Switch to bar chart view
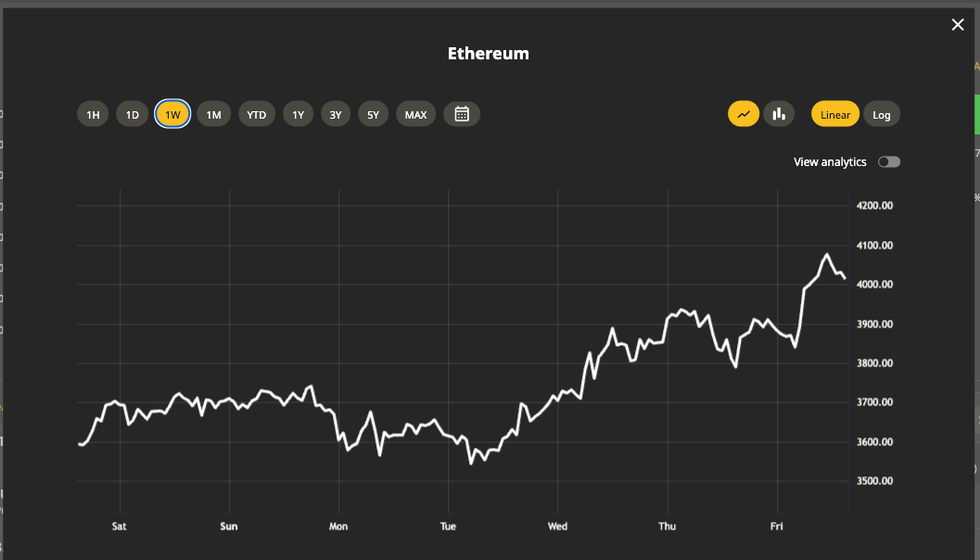Viewport: 980px width, 560px height. [x=779, y=114]
